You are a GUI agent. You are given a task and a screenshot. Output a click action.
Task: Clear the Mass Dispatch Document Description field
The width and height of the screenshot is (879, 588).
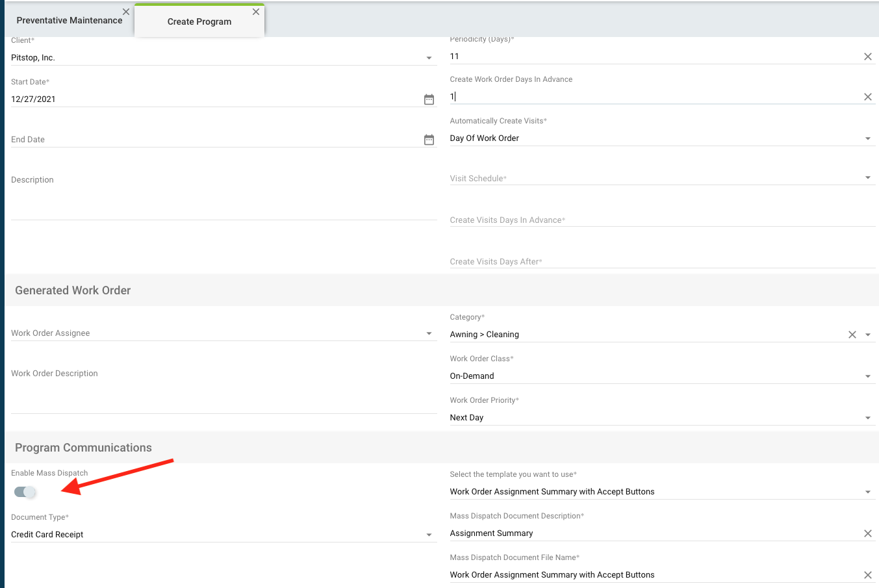pos(867,533)
